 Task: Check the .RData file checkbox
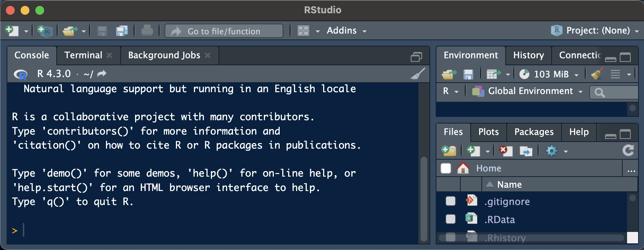coord(450,219)
